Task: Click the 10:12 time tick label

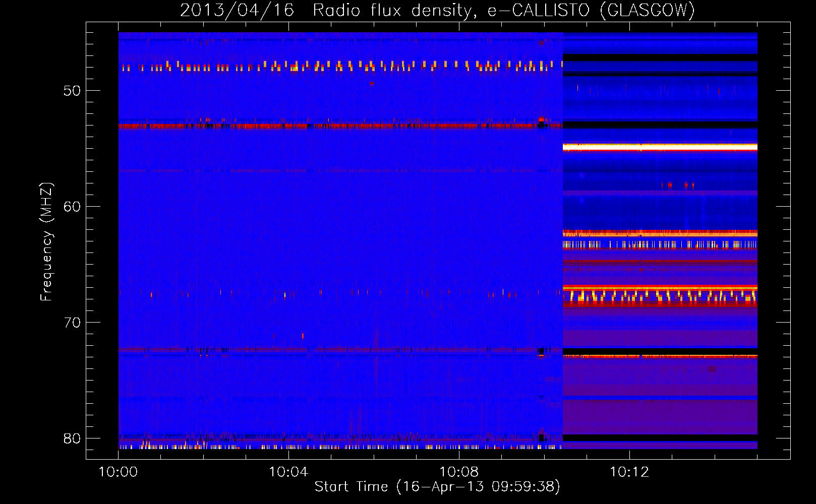Action: pos(629,472)
